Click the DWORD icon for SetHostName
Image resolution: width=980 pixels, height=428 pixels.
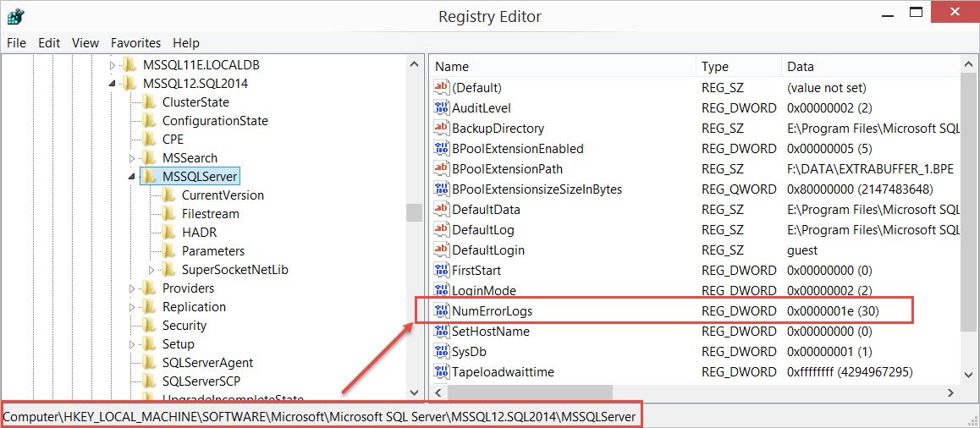pyautogui.click(x=442, y=332)
